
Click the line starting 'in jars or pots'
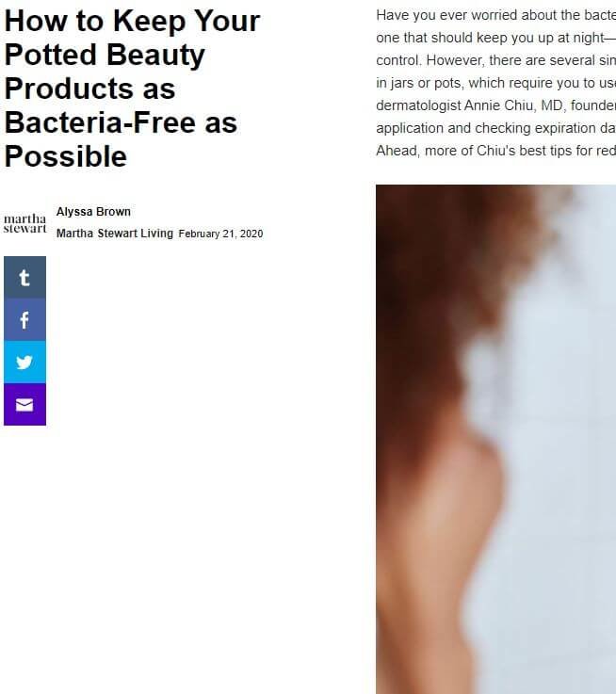(496, 83)
